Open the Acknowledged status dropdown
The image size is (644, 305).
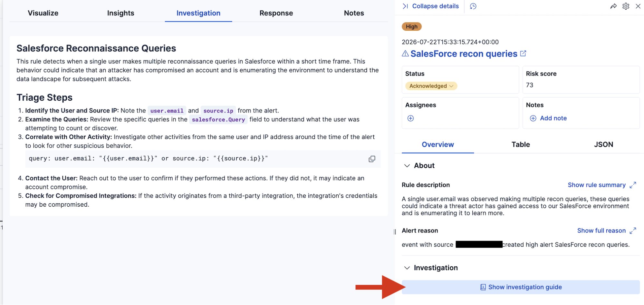(x=431, y=86)
